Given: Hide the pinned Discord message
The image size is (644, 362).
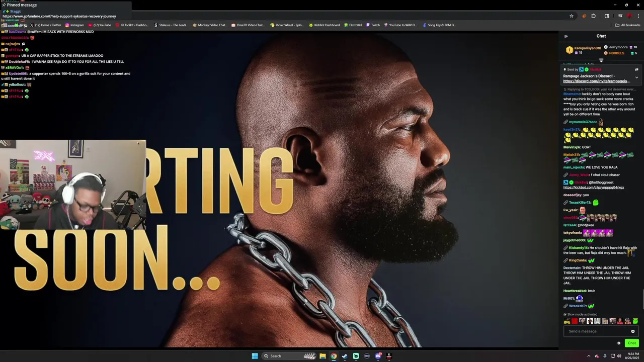Looking at the screenshot, I should [x=636, y=69].
